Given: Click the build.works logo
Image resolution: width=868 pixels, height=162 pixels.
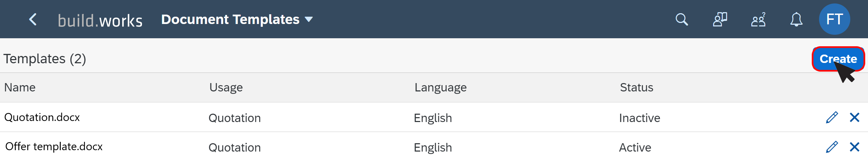Looking at the screenshot, I should tap(100, 21).
